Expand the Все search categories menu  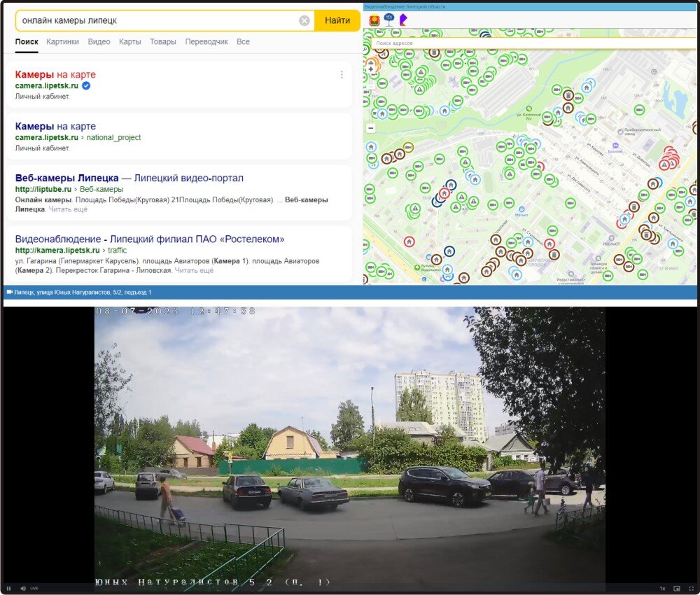pos(243,42)
